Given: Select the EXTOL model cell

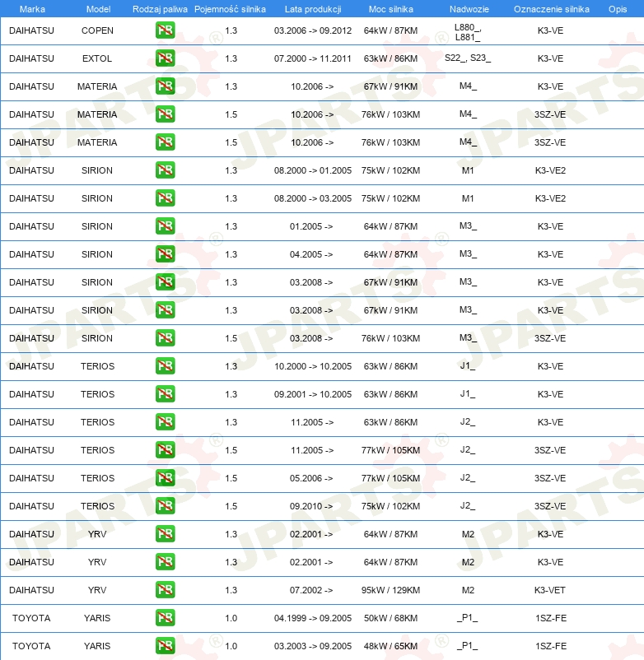Looking at the screenshot, I should [97, 58].
